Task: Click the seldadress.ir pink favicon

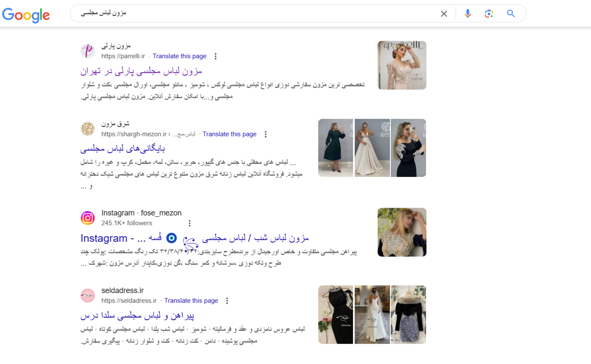Action: click(88, 295)
